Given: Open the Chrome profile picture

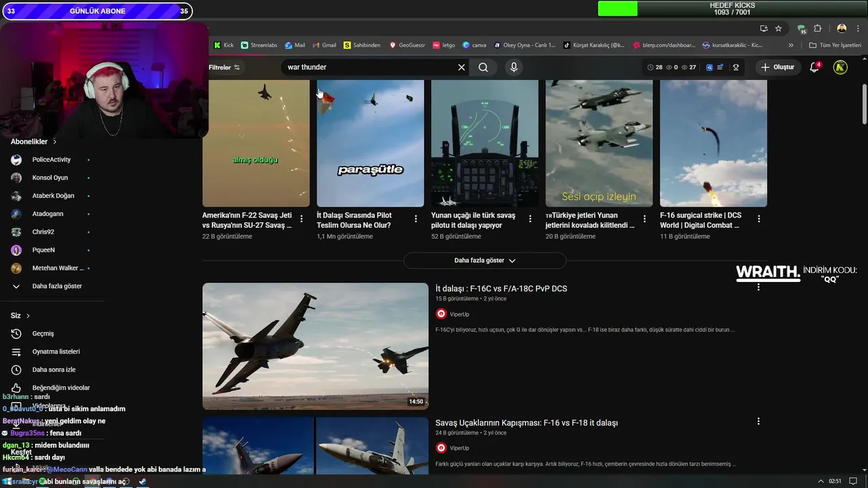Looking at the screenshot, I should click(842, 28).
